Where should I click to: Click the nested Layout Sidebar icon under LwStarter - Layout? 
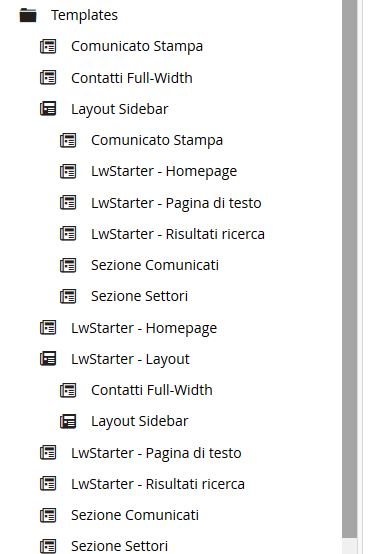coord(68,421)
